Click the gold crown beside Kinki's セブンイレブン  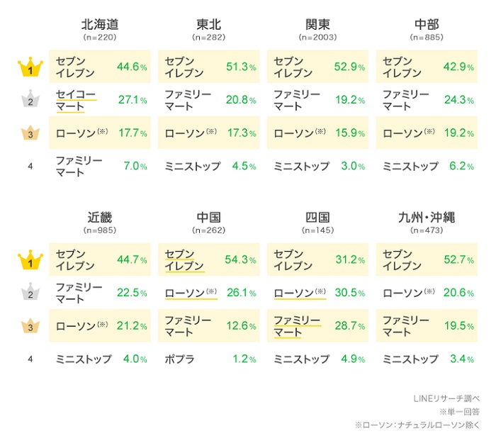[30, 260]
